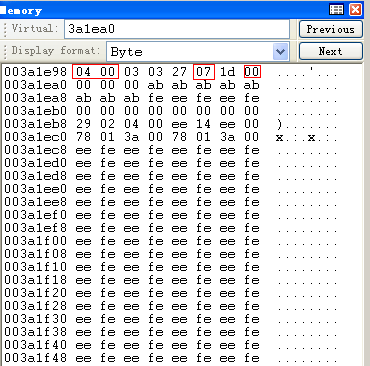
Task: Click the ')' ASCII character in row 003a1eb8
Action: click(279, 124)
